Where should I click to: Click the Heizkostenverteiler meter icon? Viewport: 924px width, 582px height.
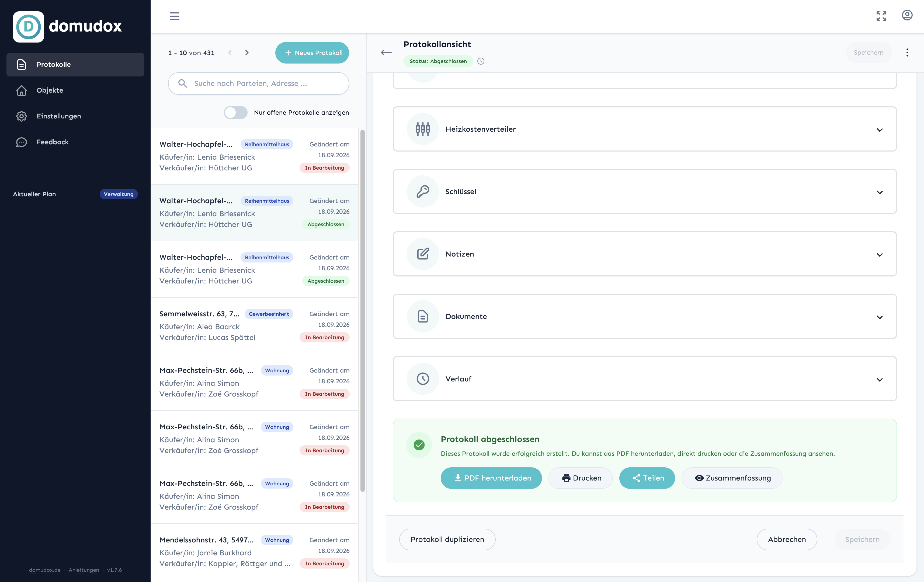(x=422, y=129)
